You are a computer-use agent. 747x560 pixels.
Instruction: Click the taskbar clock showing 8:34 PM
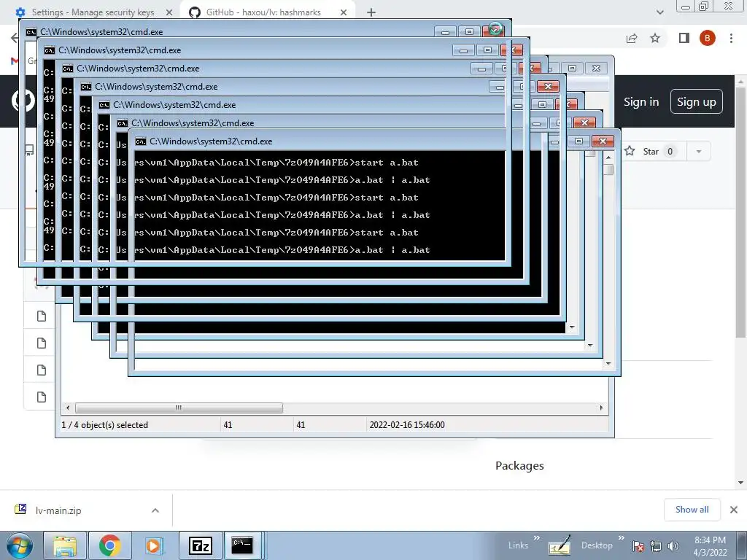click(710, 545)
